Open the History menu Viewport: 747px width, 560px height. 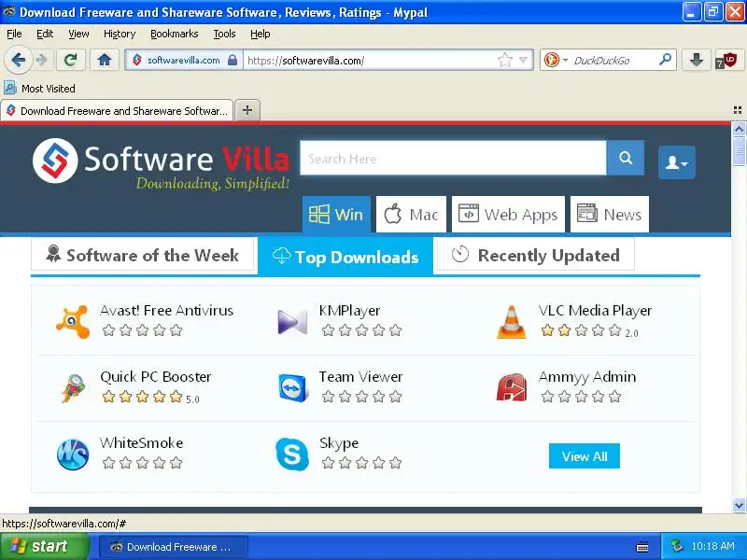120,34
